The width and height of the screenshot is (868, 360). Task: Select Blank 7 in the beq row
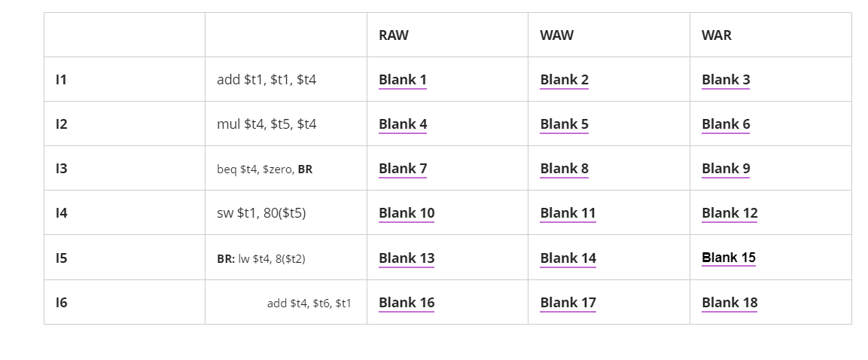pos(403,169)
